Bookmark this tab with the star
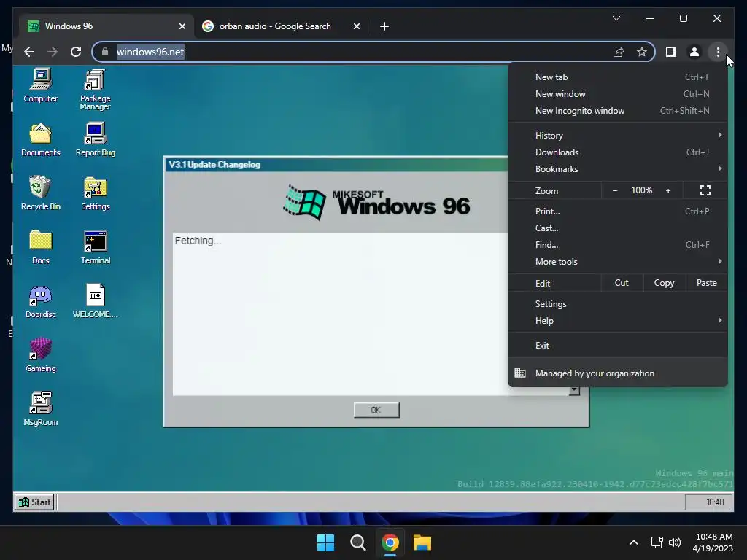Viewport: 747px width, 560px height. click(642, 52)
